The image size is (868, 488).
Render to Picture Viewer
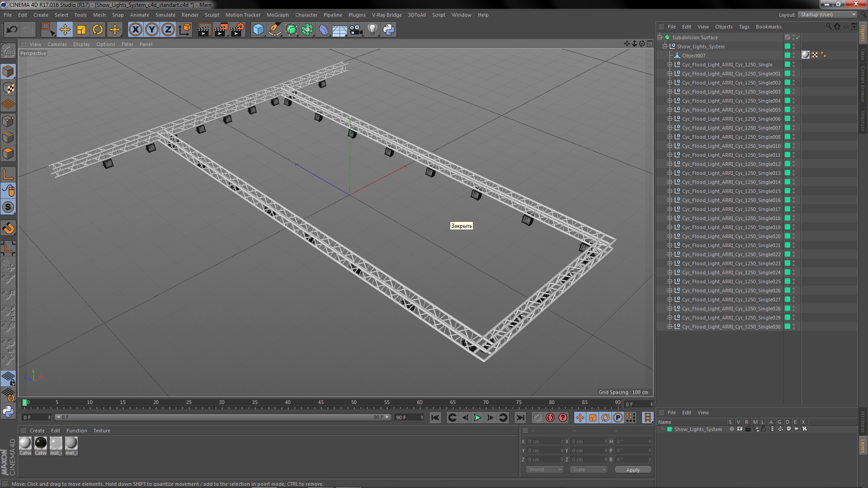pos(221,30)
